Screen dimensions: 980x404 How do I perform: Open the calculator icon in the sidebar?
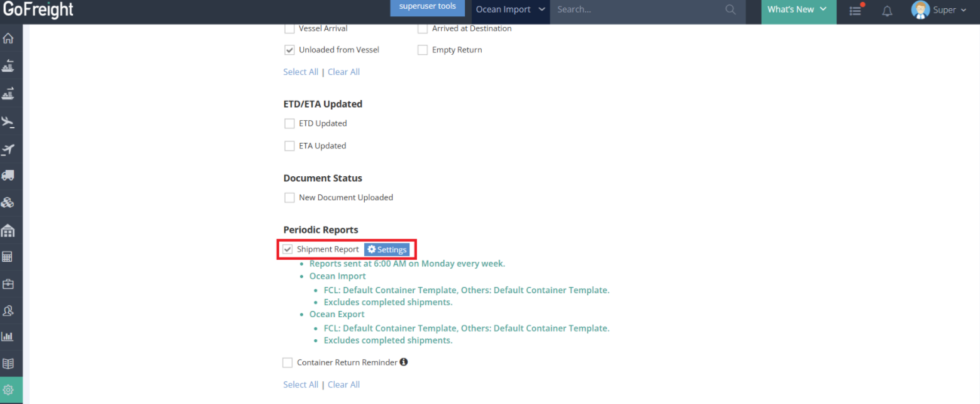click(x=8, y=257)
